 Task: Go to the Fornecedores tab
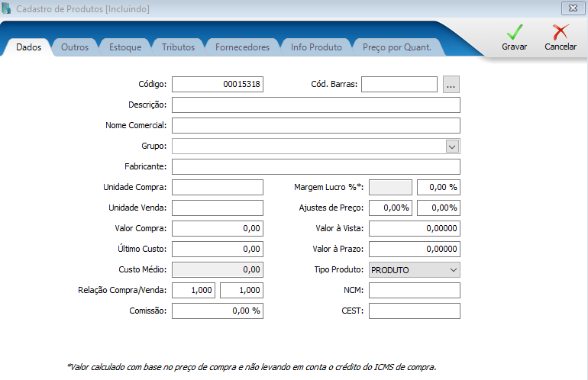(242, 47)
